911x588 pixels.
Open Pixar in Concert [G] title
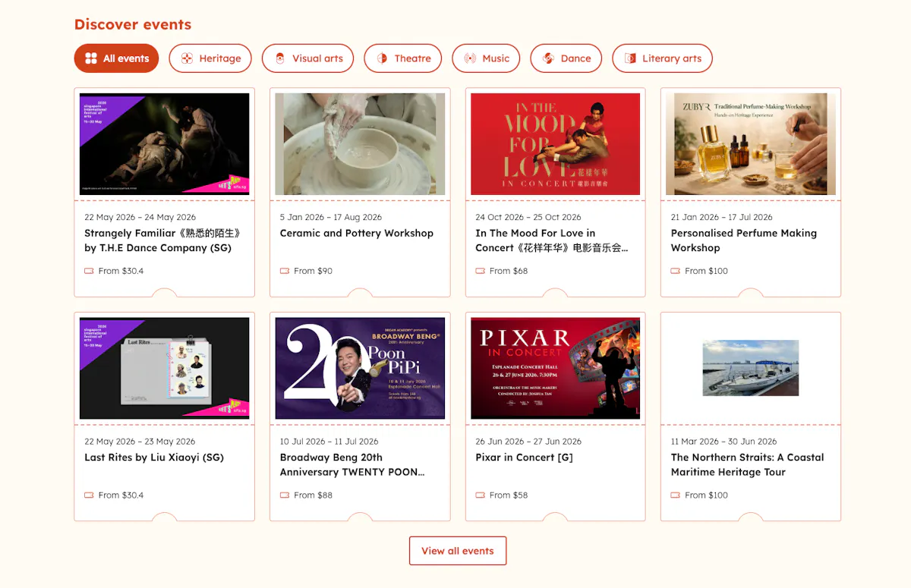[525, 458]
